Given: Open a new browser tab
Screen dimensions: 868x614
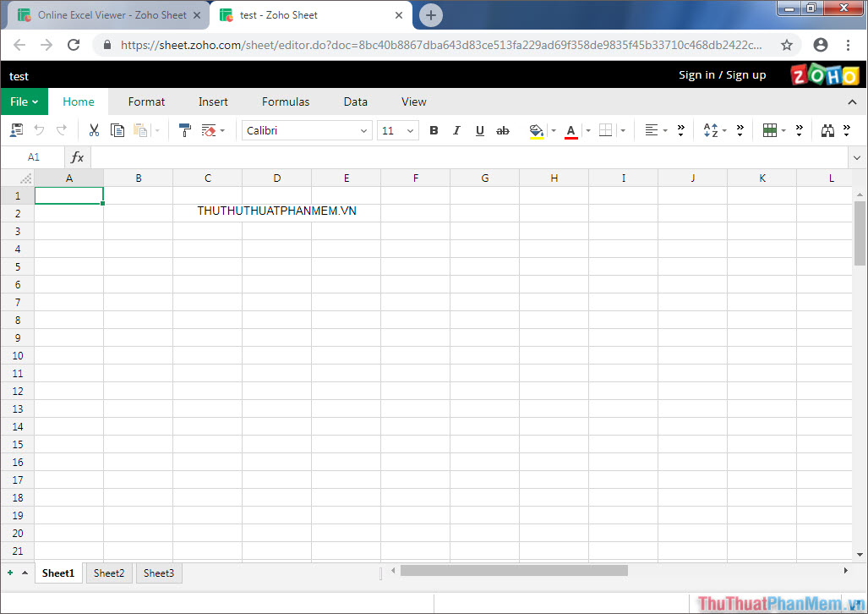Looking at the screenshot, I should (431, 15).
